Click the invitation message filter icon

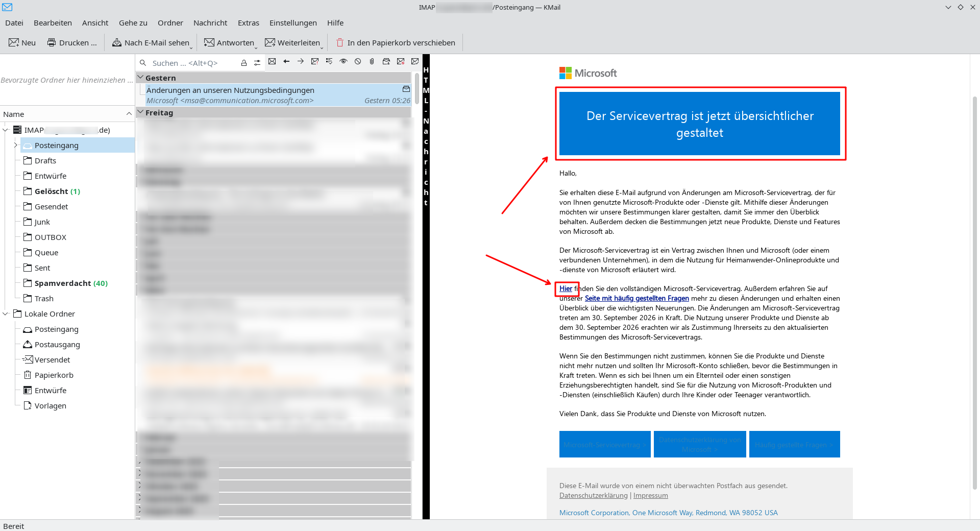click(x=386, y=61)
